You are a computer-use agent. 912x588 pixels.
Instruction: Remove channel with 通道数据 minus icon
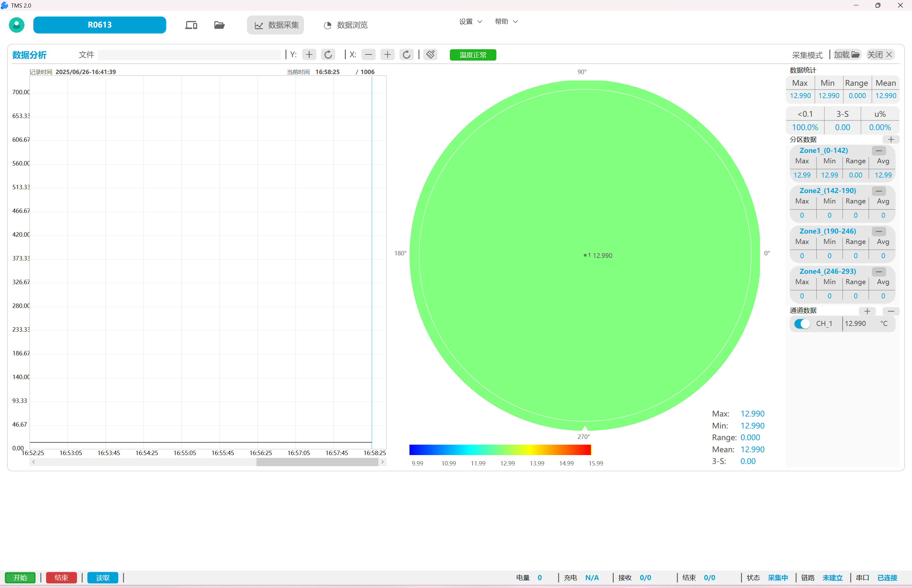pos(891,311)
